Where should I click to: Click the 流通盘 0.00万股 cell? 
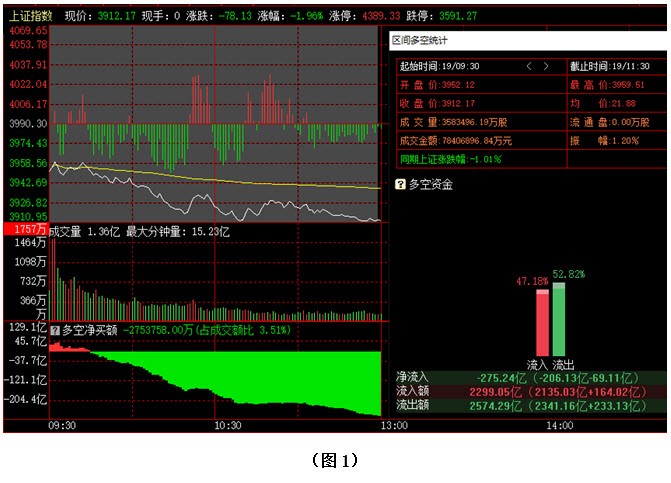coord(616,122)
